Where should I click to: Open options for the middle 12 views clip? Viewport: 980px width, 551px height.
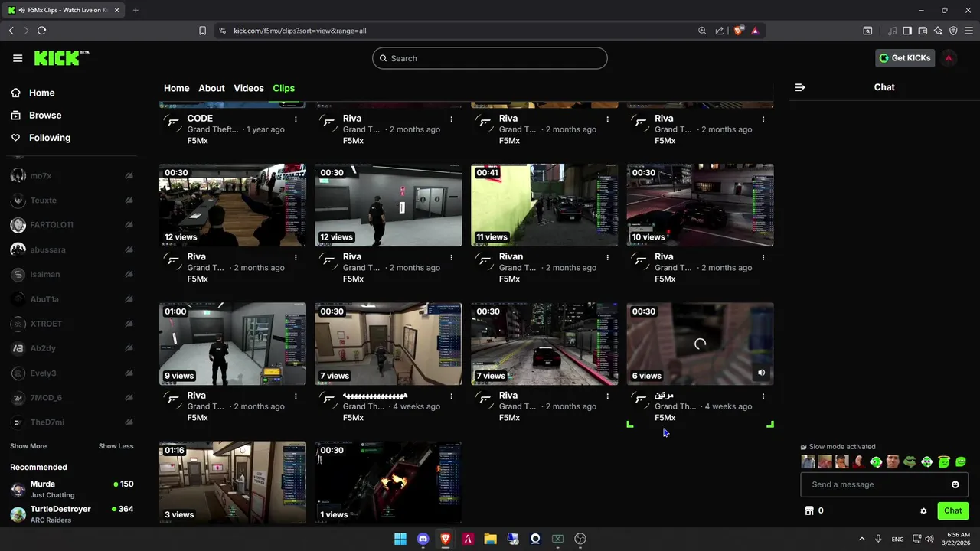click(452, 258)
